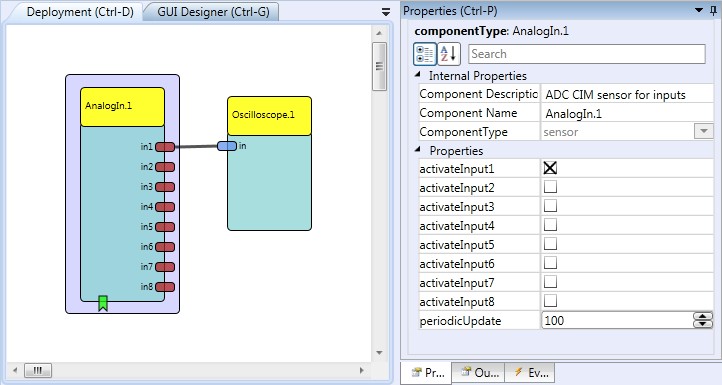Click the canvas scroll up arrow
This screenshot has height=385, width=722.
[x=379, y=33]
